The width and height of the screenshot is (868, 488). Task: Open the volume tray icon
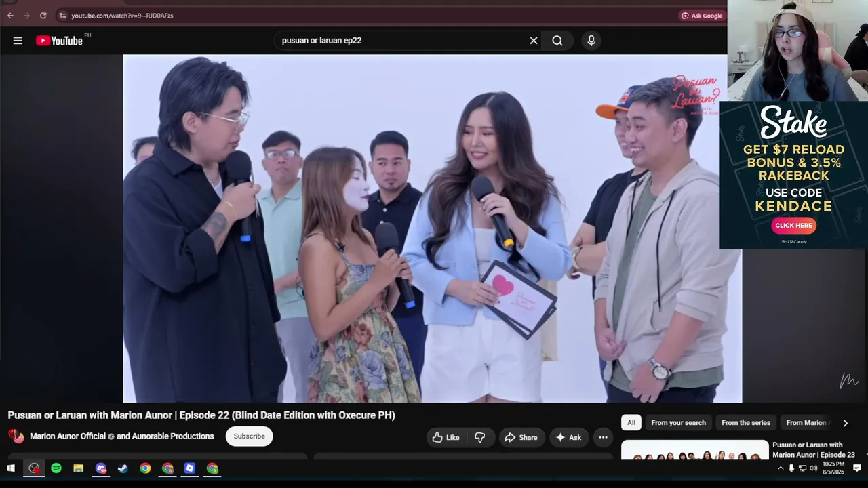[x=814, y=468]
